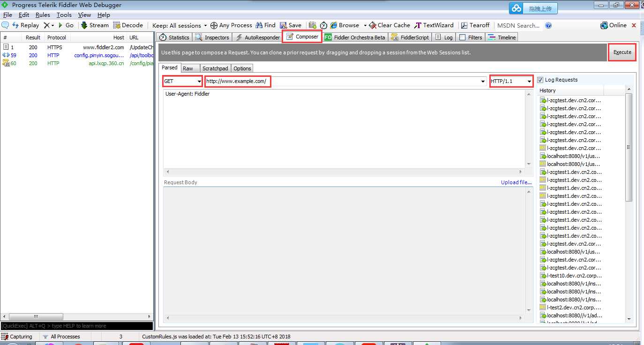This screenshot has width=644, height=345.
Task: Click in MSDN Search box
Action: tap(518, 25)
